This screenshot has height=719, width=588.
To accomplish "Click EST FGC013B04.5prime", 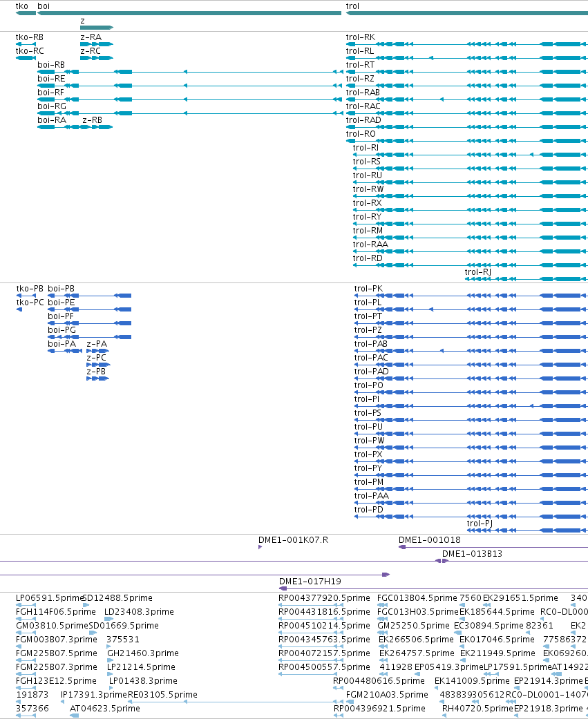I will [417, 598].
